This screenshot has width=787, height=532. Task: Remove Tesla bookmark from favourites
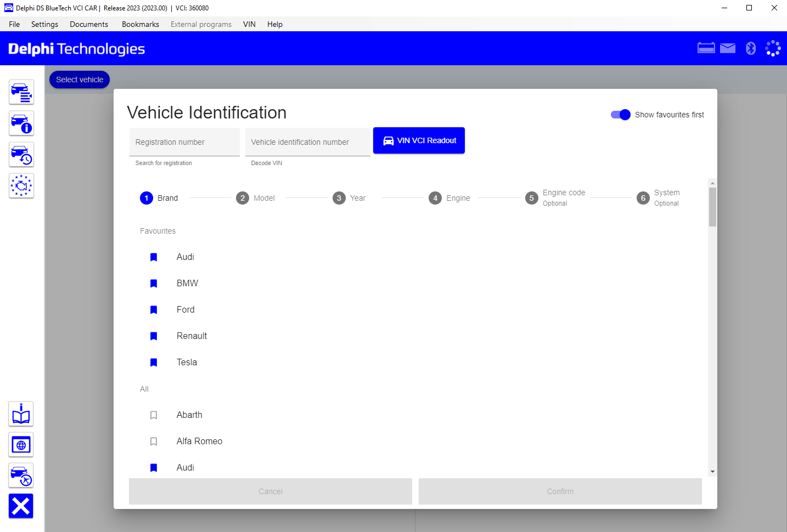[x=154, y=363]
